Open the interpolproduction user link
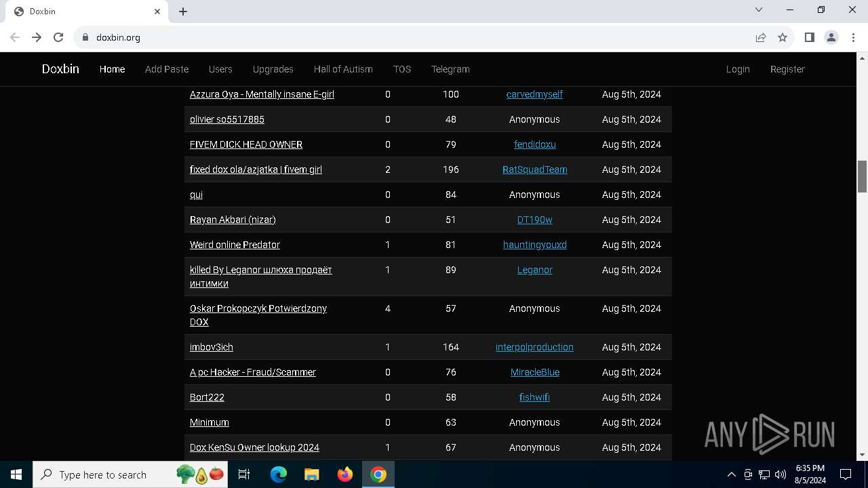868x488 pixels. coord(534,347)
